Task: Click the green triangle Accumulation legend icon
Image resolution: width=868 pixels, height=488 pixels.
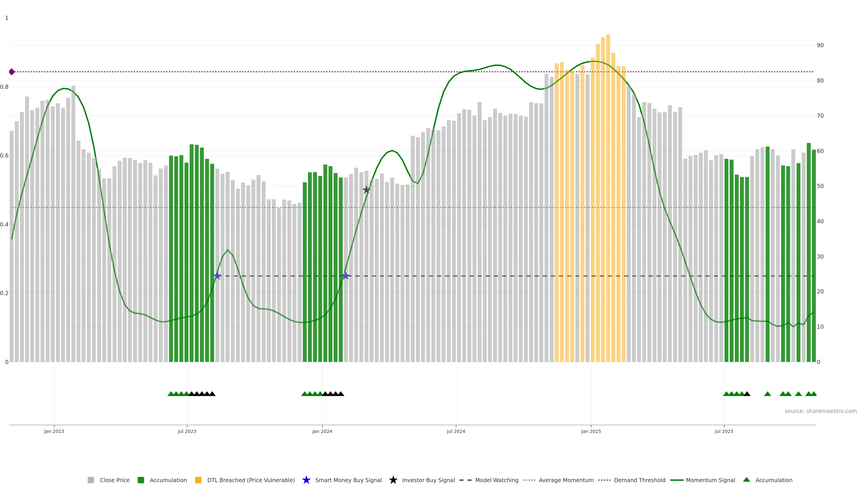Action: point(746,480)
